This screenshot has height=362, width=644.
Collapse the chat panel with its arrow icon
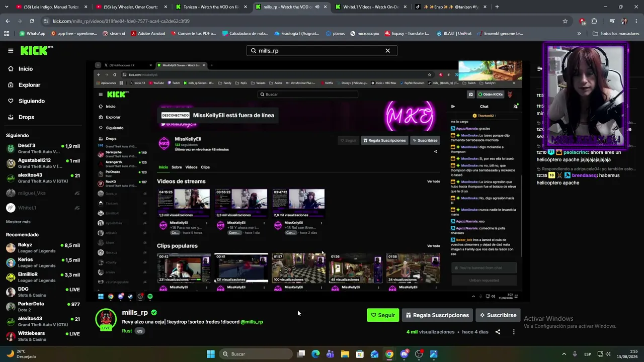(540, 69)
